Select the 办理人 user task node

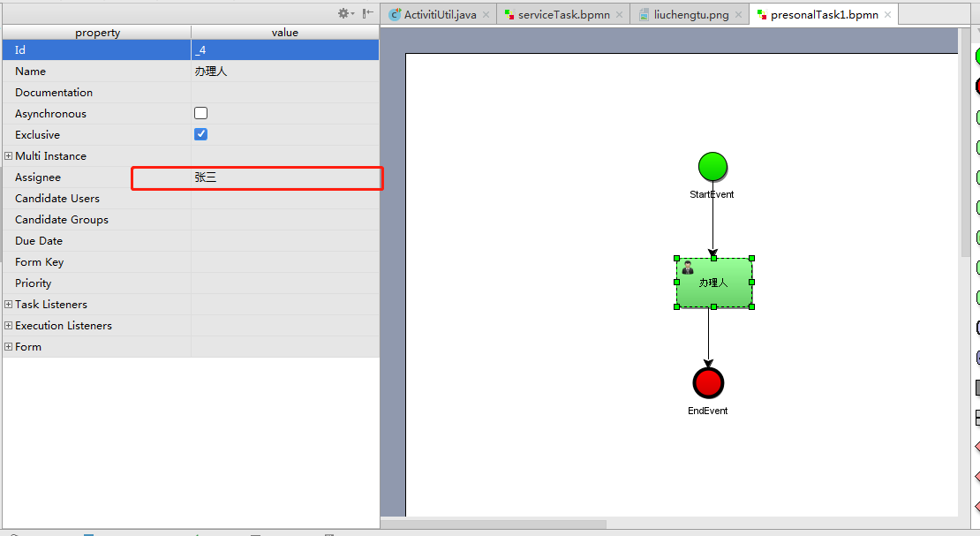pyautogui.click(x=713, y=283)
